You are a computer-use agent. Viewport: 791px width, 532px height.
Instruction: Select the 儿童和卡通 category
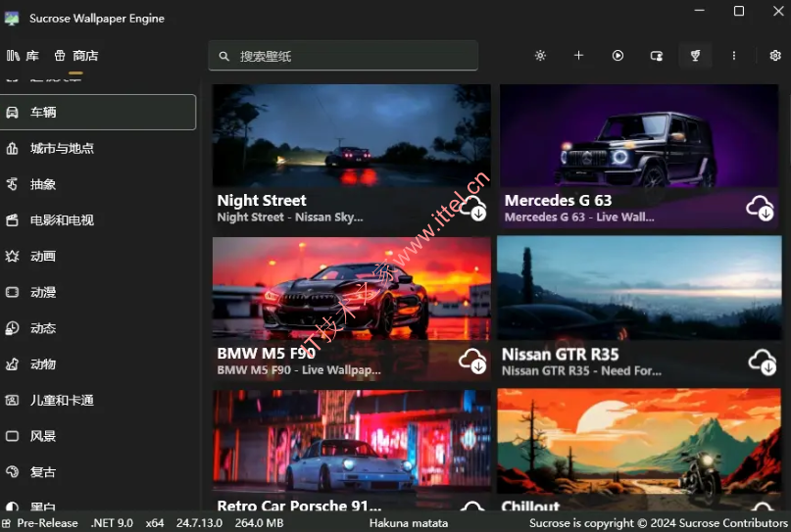point(98,400)
